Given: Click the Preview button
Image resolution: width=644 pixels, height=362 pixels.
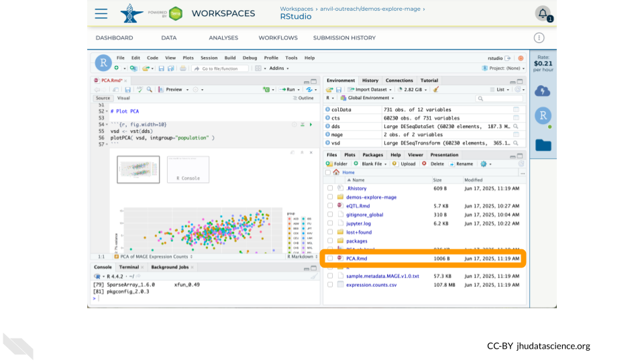Looking at the screenshot, I should 171,89.
